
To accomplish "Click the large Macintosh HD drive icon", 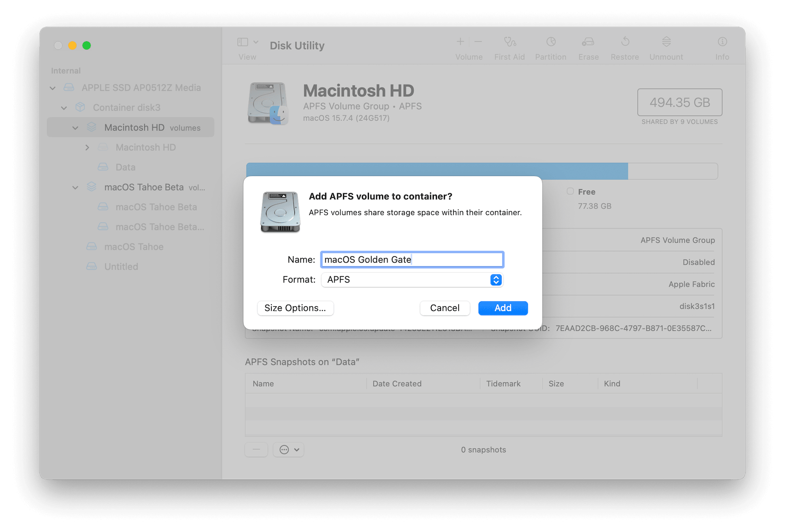I will point(267,103).
